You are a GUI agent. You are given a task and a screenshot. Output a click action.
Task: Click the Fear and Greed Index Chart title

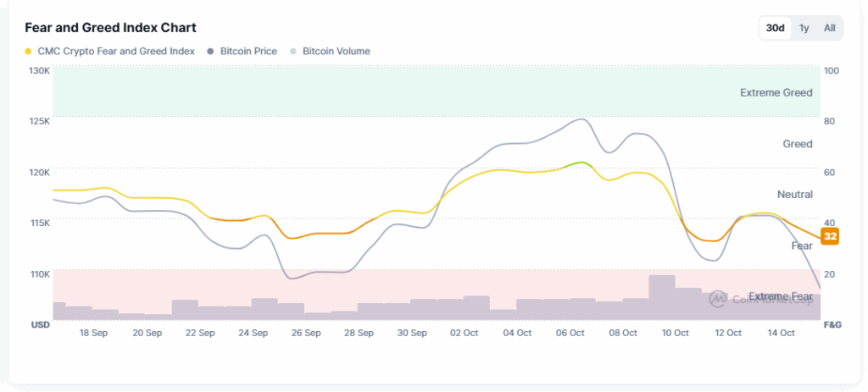[110, 28]
